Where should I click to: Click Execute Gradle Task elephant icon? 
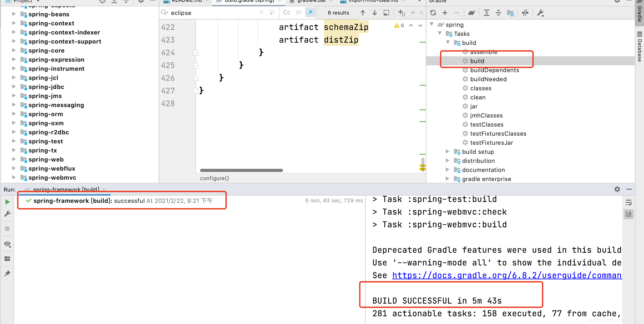click(471, 13)
